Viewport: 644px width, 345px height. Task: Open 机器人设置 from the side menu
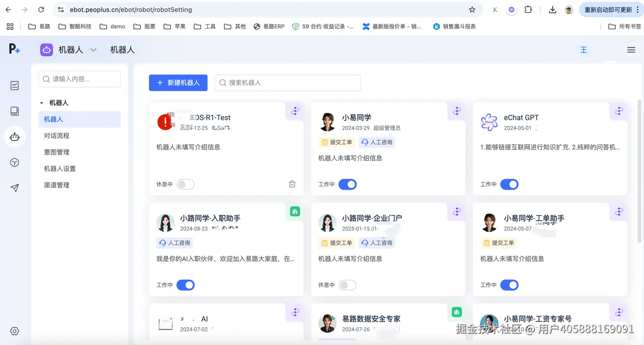(x=61, y=169)
